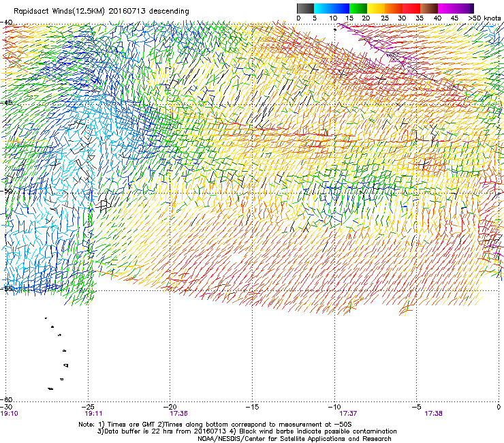The image size is (504, 443).
Task: Click the legend value '10'
Action: click(333, 18)
